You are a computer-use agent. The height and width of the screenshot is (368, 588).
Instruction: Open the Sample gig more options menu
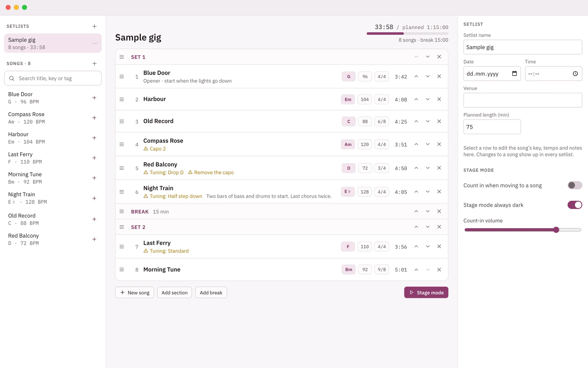tap(95, 43)
